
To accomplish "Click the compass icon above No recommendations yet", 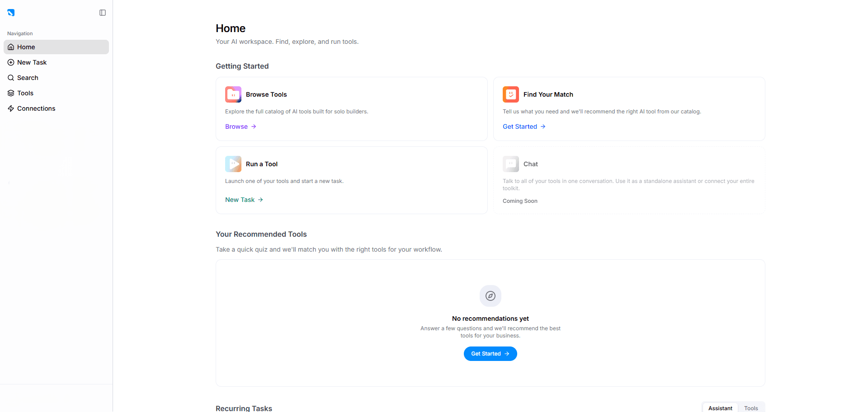I will point(490,296).
